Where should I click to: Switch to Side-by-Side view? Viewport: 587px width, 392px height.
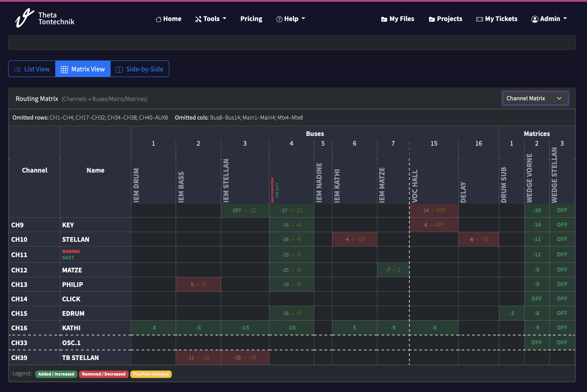(x=140, y=69)
